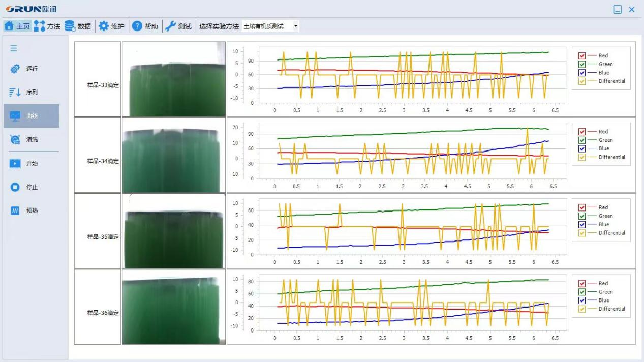The height and width of the screenshot is (362, 644).
Task: Open the 维护 gear toolbar icon
Action: click(104, 26)
